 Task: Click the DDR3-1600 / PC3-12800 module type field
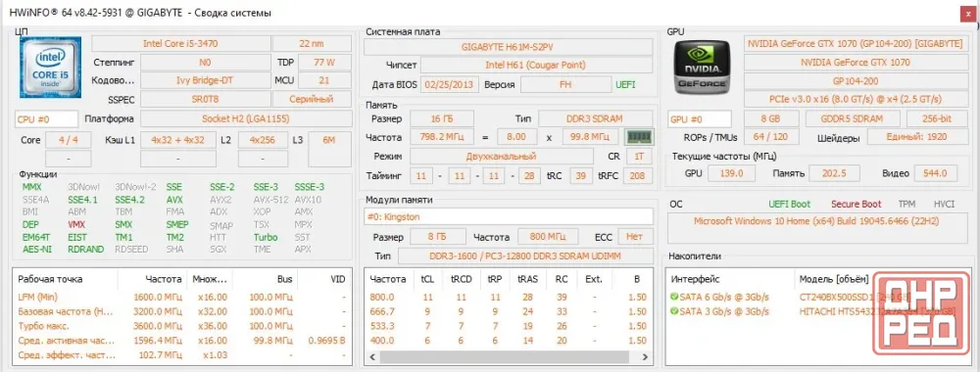(x=525, y=256)
